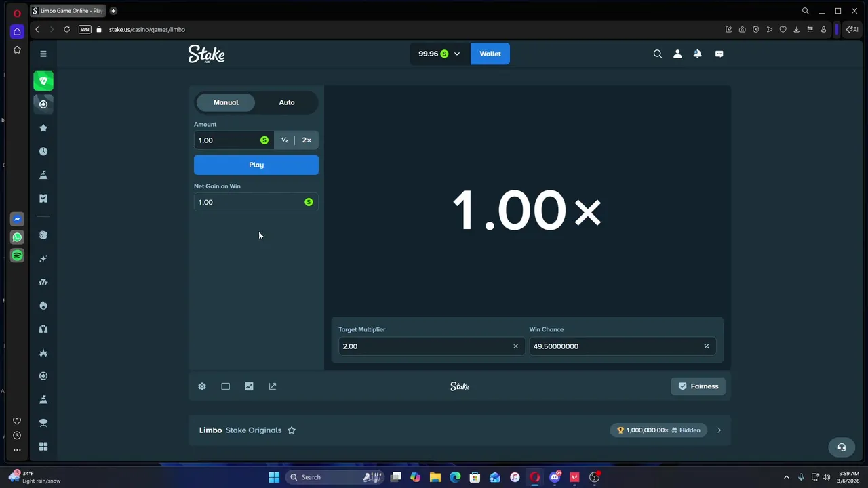Viewport: 868px width, 488px height.
Task: Open live stats chart icon
Action: [x=249, y=386]
